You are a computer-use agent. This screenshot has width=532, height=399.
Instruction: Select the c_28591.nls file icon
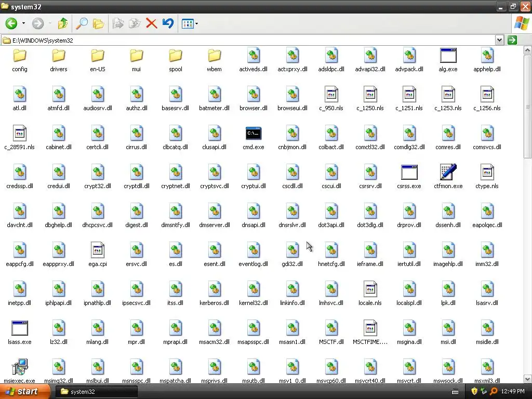[20, 134]
